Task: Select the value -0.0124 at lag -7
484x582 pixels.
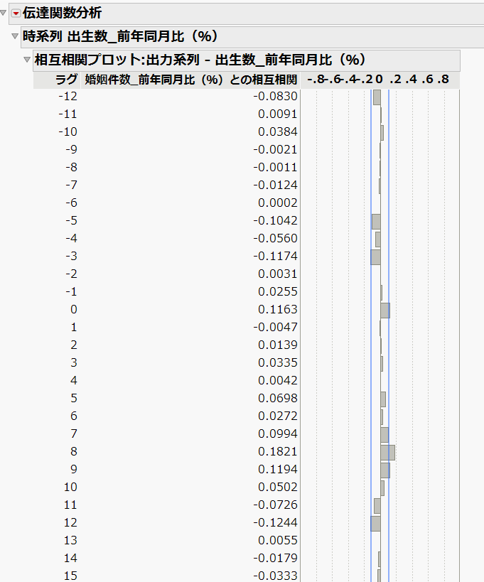Action: [x=275, y=185]
